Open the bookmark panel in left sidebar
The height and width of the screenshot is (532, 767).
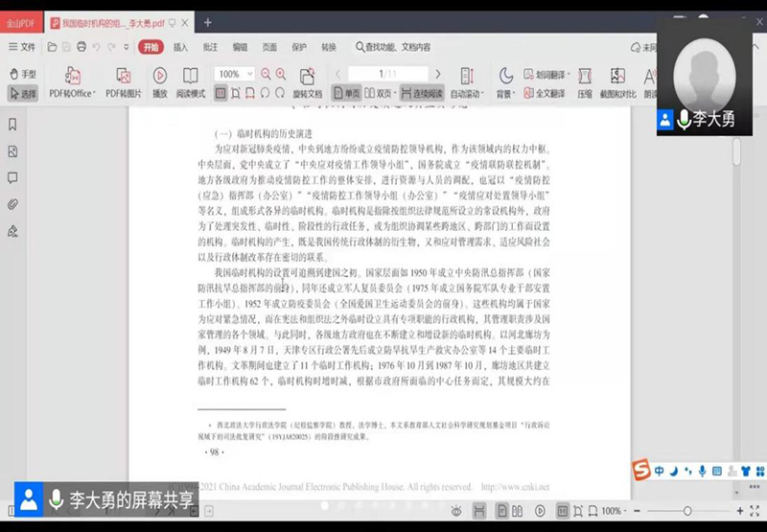click(12, 125)
